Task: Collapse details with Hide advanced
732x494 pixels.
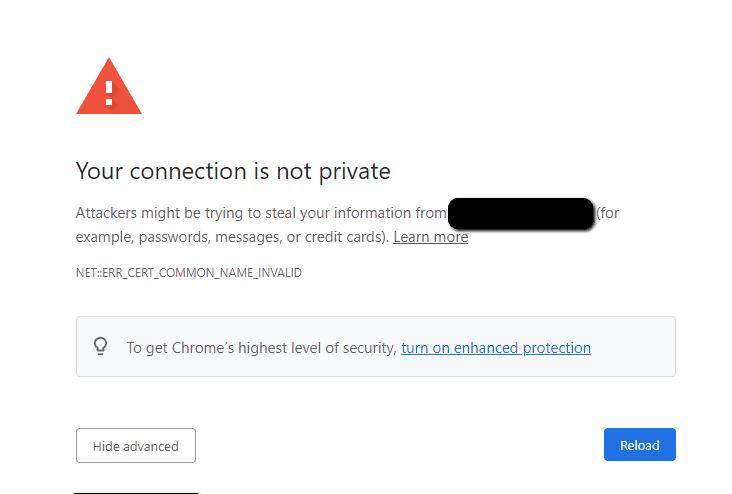Action: tap(135, 446)
